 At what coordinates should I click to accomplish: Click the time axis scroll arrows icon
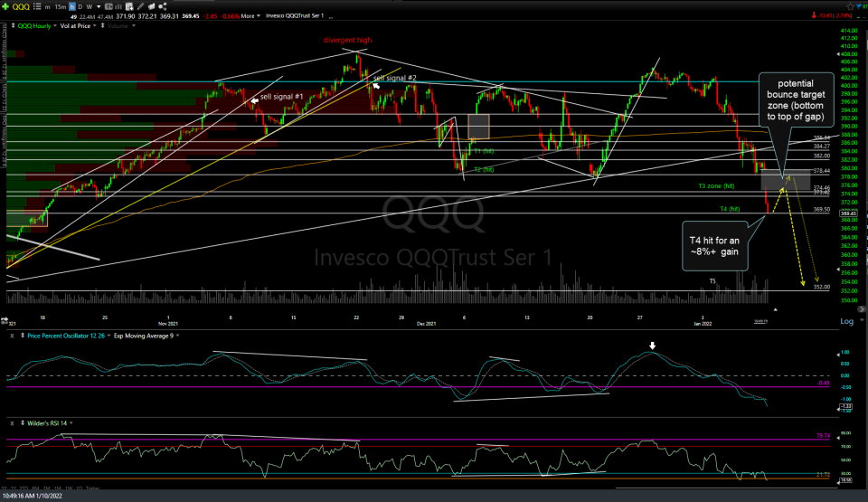[5, 320]
